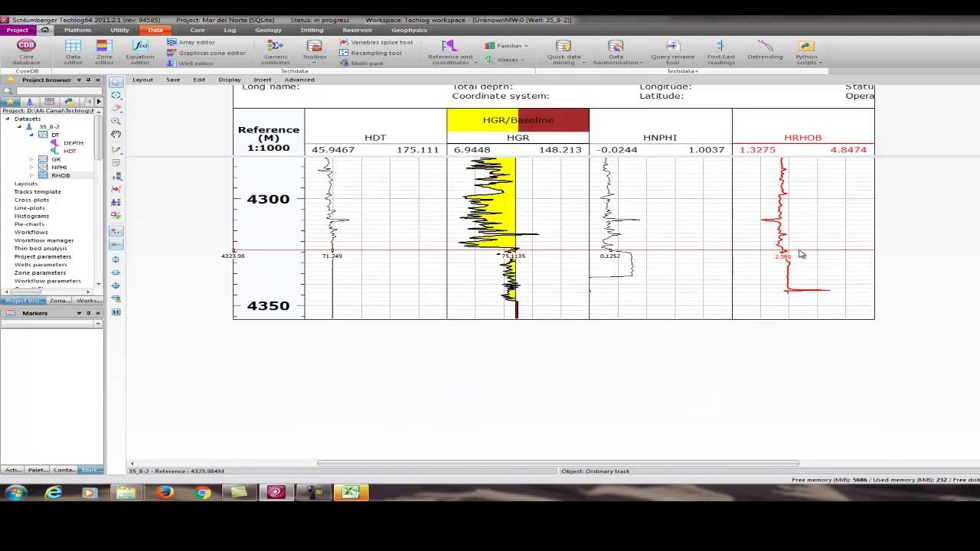The image size is (980, 551).
Task: Open the Advanced menu
Action: point(299,80)
